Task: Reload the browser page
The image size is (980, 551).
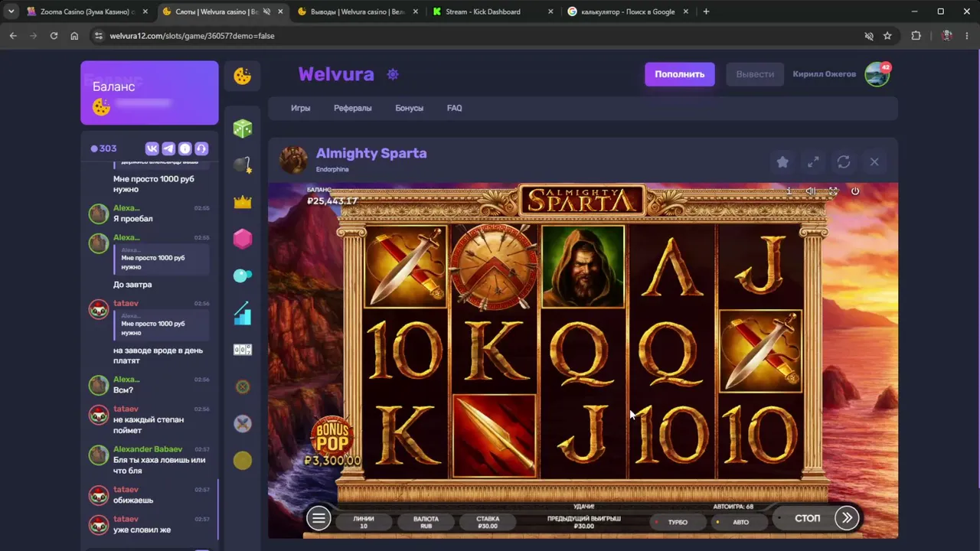Action: [x=54, y=36]
